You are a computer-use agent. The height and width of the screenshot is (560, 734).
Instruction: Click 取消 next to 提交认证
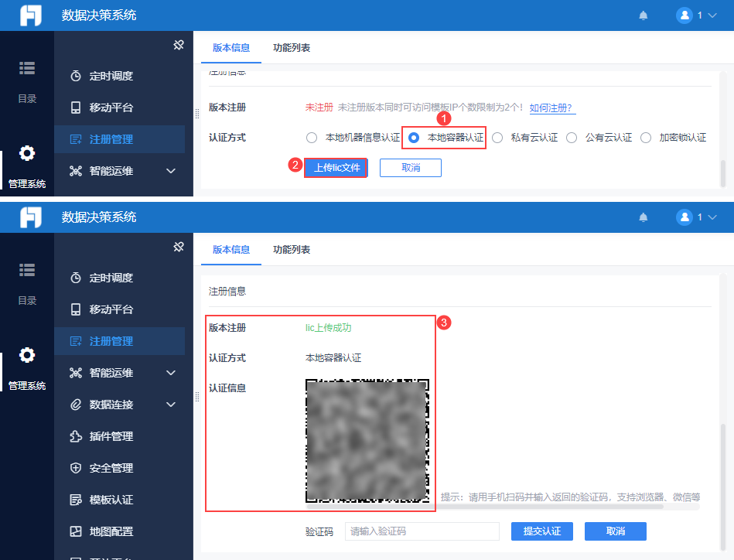click(x=616, y=531)
